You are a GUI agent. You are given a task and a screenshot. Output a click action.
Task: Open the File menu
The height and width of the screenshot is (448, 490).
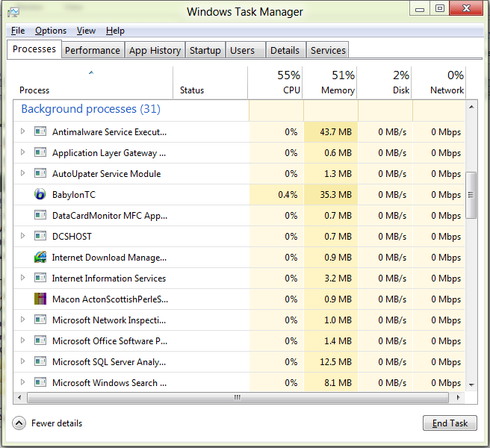tap(18, 31)
